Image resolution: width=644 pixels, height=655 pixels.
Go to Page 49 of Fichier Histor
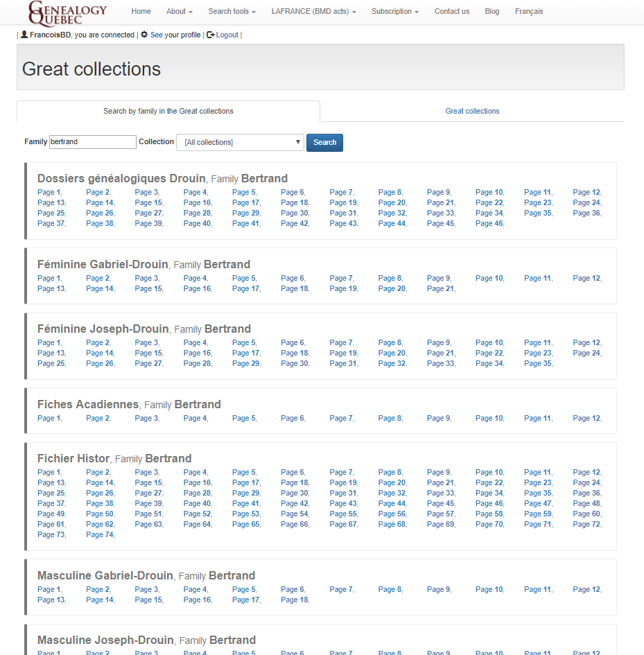click(x=51, y=514)
